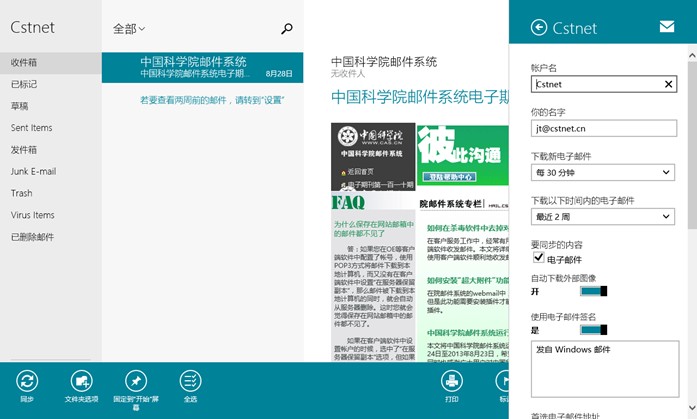Click the sync (同步) icon
The width and height of the screenshot is (697, 419).
pos(27,381)
